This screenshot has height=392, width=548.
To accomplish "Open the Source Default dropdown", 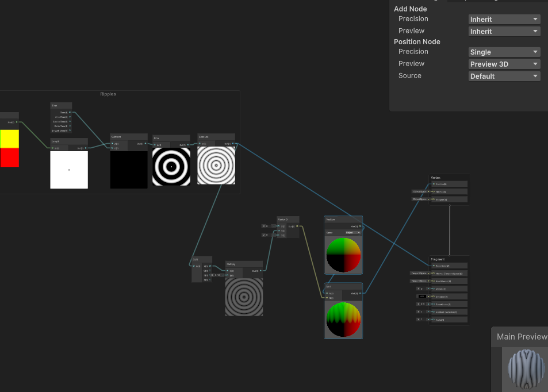I will click(x=504, y=76).
